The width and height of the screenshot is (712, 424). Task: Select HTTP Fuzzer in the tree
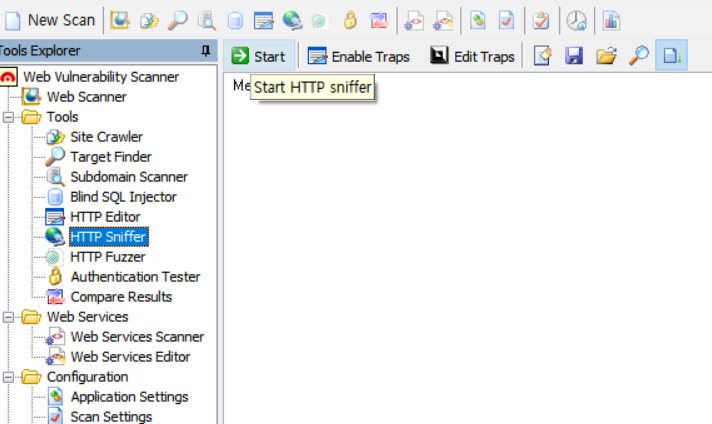tap(108, 256)
